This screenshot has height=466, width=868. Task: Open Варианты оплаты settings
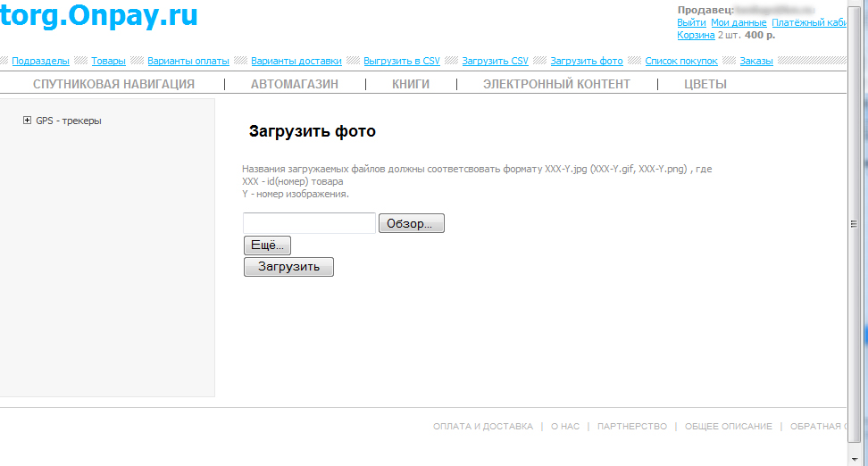point(188,61)
